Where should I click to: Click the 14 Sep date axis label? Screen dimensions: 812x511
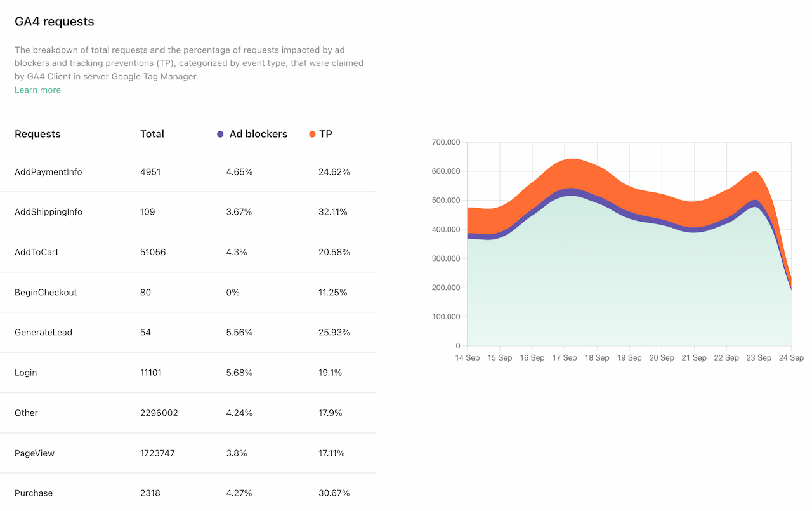468,358
